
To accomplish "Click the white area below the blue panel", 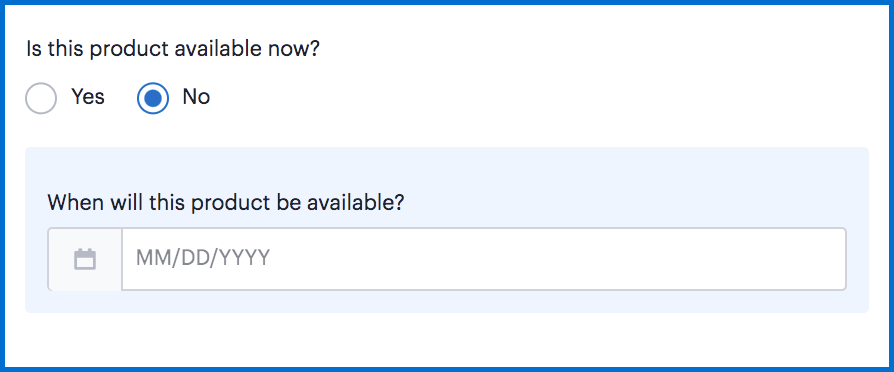I will pyautogui.click(x=447, y=340).
